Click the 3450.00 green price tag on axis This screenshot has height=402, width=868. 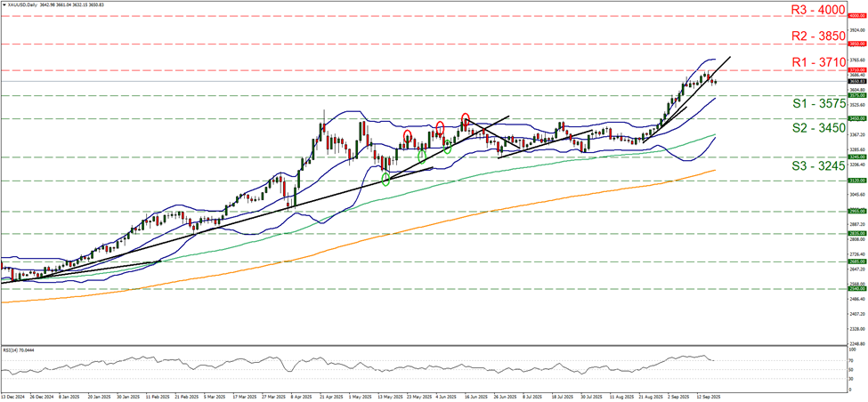[856, 117]
